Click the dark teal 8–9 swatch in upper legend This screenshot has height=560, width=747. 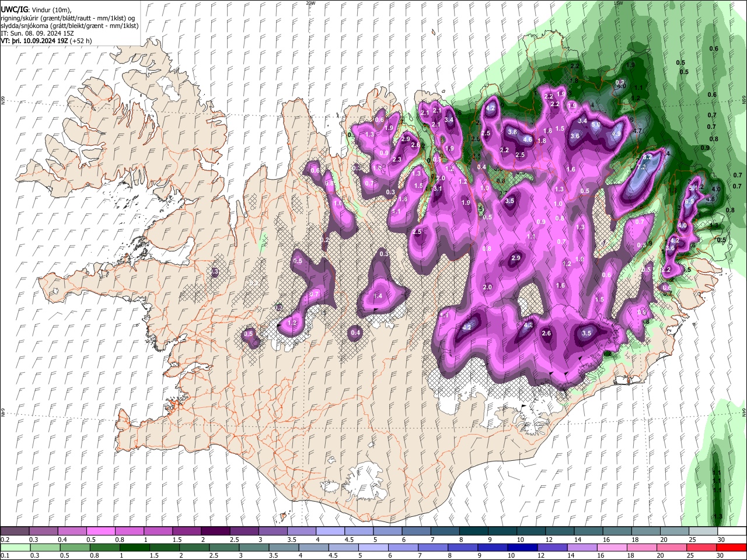474,531
